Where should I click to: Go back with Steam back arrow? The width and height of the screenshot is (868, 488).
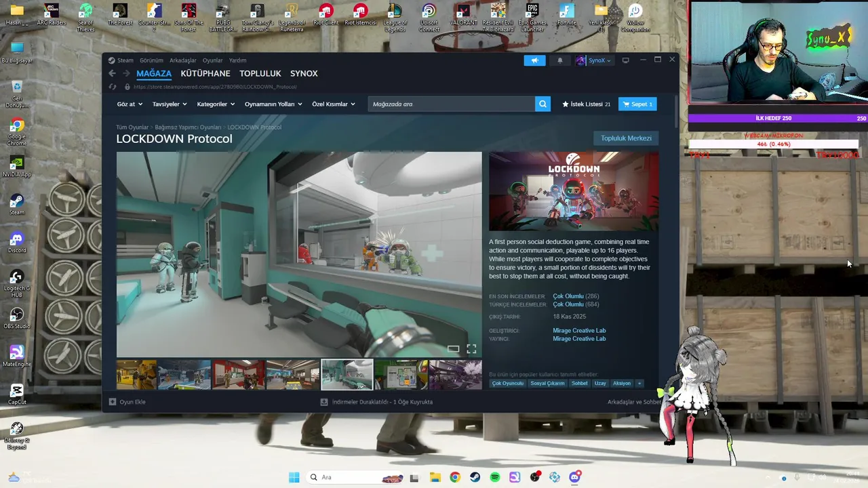tap(113, 73)
